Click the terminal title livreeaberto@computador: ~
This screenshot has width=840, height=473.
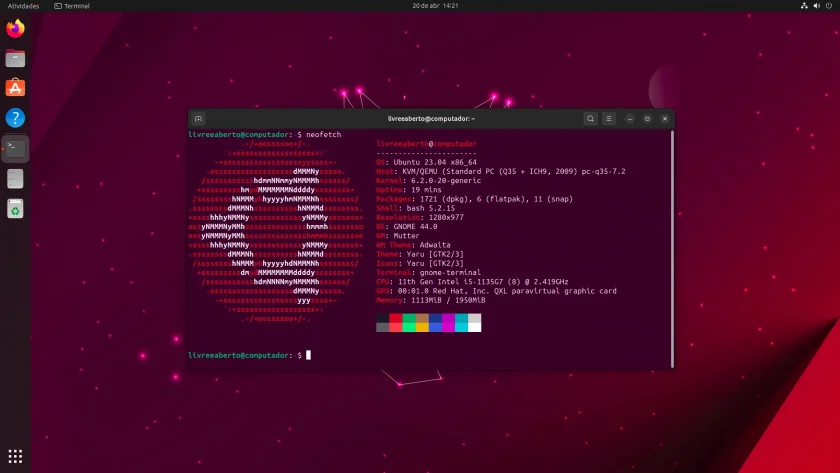click(x=431, y=119)
